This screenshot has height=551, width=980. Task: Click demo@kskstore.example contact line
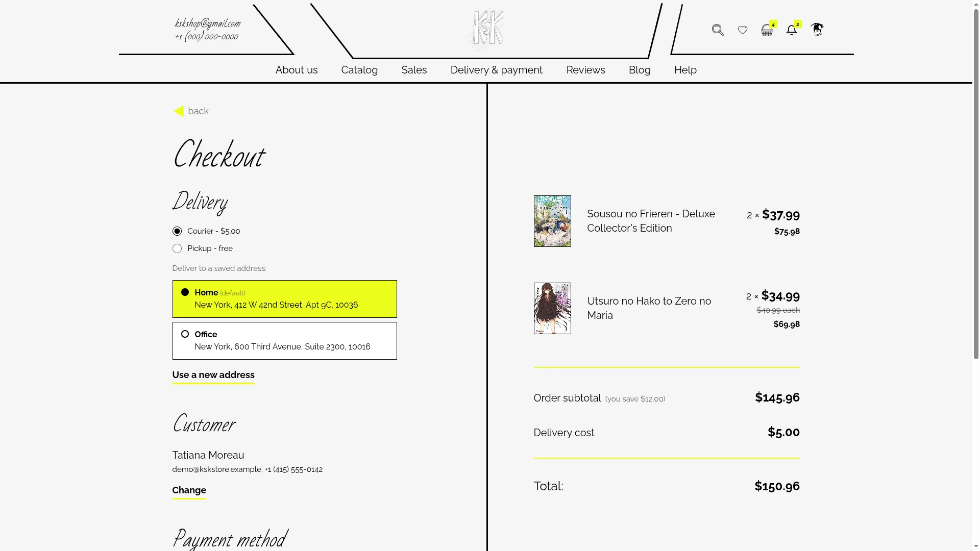point(247,469)
